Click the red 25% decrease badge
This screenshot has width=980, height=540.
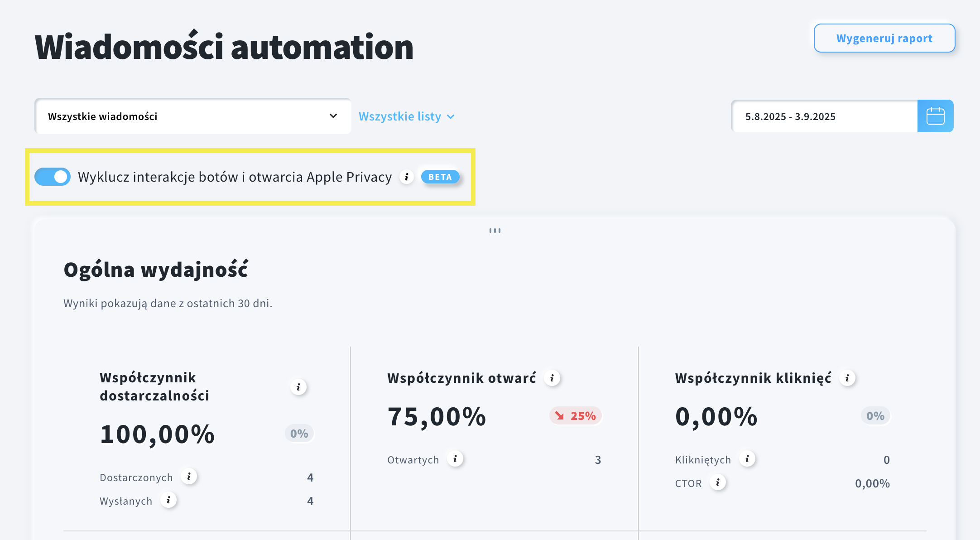click(576, 416)
